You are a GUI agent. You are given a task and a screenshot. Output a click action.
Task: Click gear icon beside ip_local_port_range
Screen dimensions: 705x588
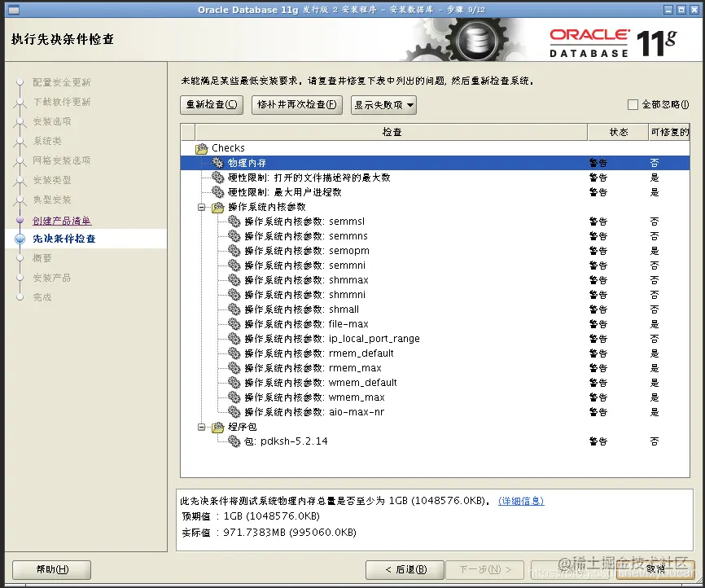[x=234, y=338]
